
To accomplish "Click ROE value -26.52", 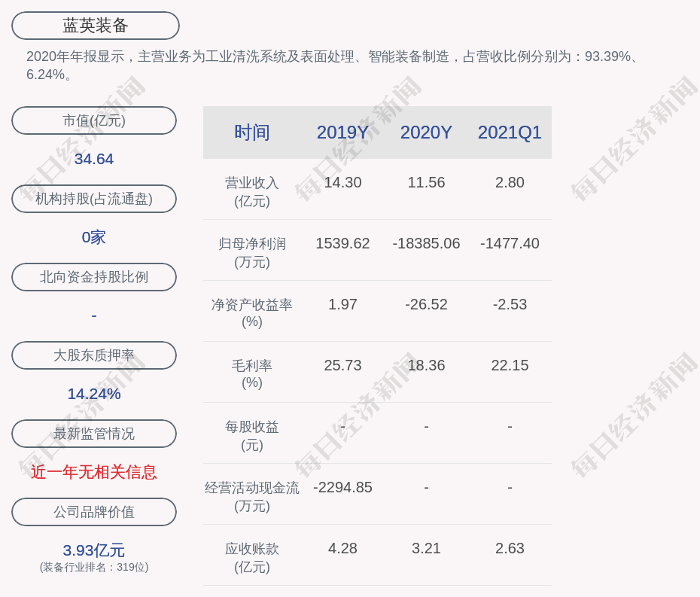I will [x=426, y=305].
